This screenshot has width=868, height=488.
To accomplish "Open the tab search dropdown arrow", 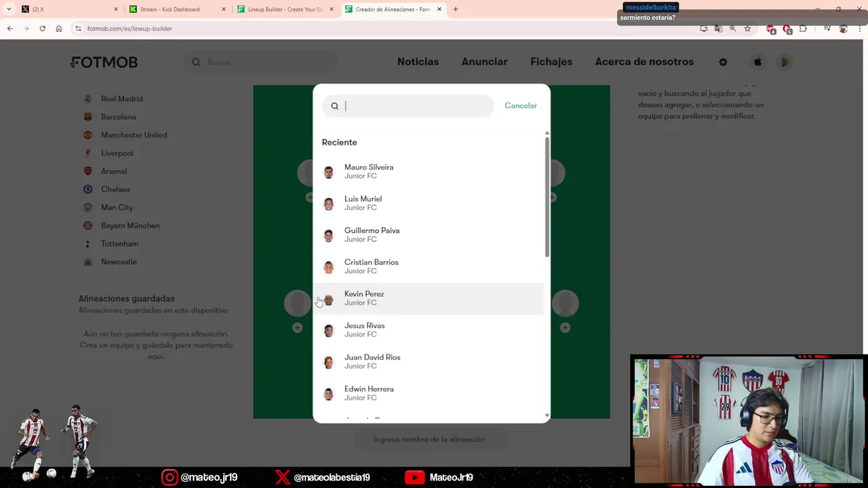I will [x=8, y=9].
